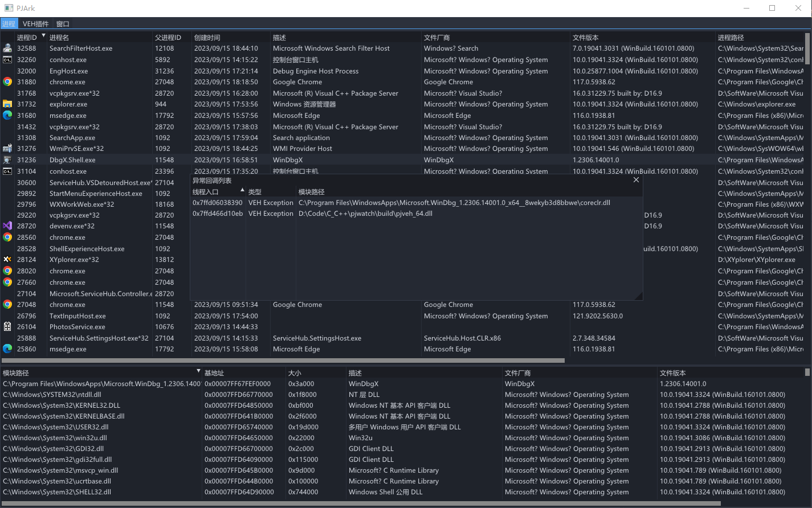Viewport: 812px width, 508px height.
Task: Select the SHELL32.dll module row
Action: 402,492
